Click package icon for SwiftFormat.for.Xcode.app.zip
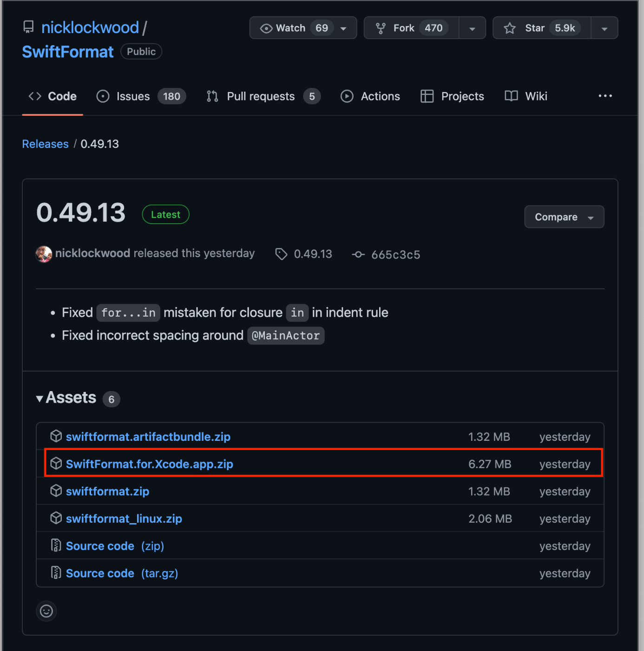Image resolution: width=644 pixels, height=651 pixels. (56, 464)
